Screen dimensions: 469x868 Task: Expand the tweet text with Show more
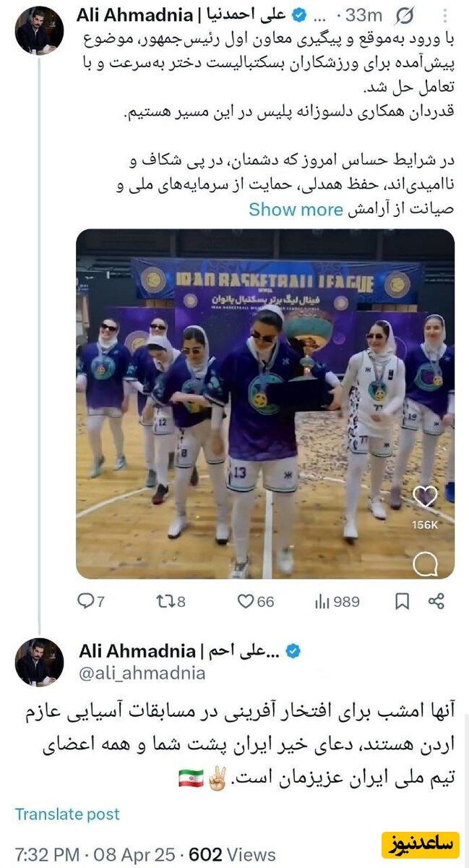coord(296,210)
